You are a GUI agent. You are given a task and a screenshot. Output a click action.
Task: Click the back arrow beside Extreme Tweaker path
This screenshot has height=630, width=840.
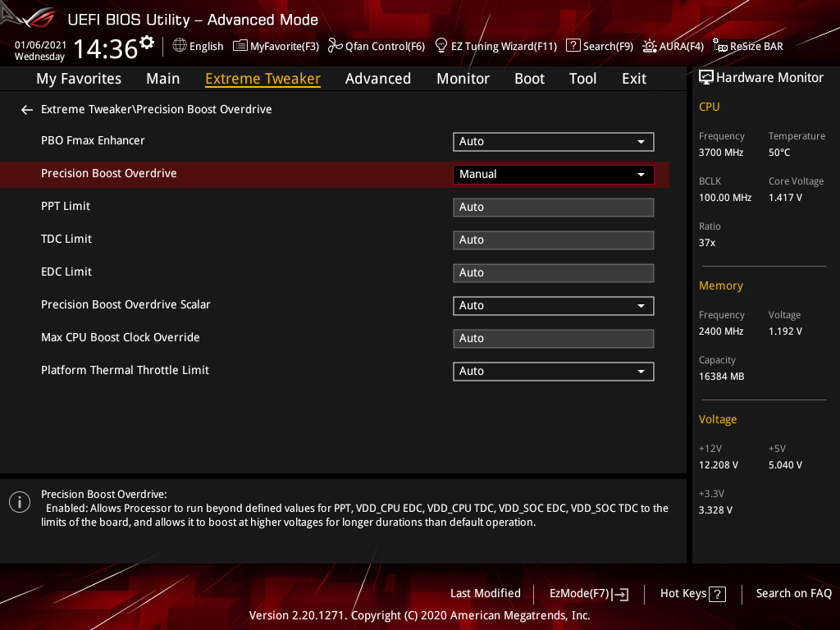[27, 110]
